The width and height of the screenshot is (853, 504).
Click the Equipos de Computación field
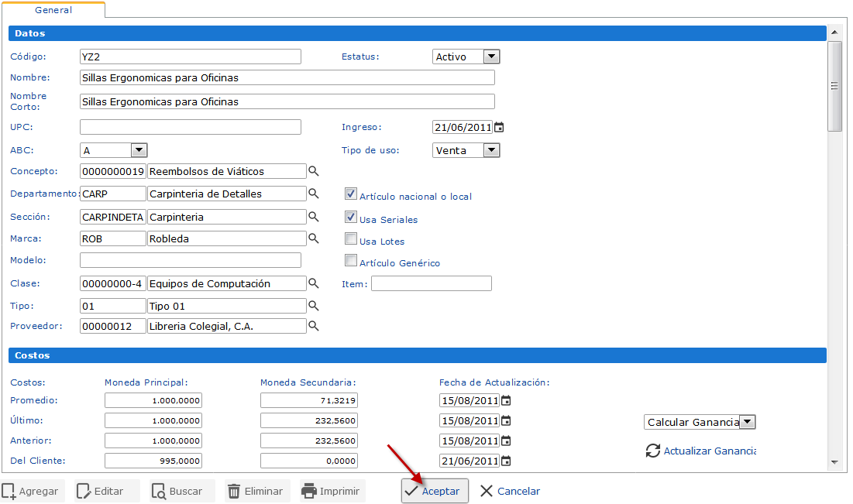click(x=227, y=283)
